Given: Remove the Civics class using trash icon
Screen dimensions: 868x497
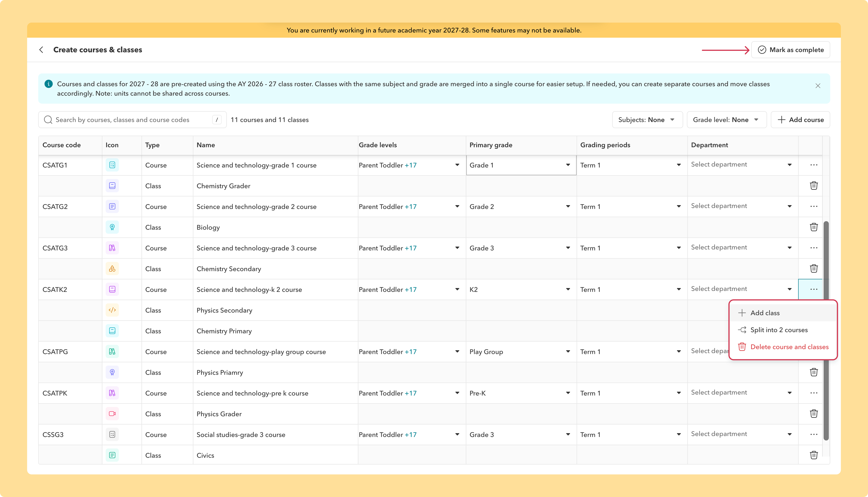Looking at the screenshot, I should [x=814, y=455].
